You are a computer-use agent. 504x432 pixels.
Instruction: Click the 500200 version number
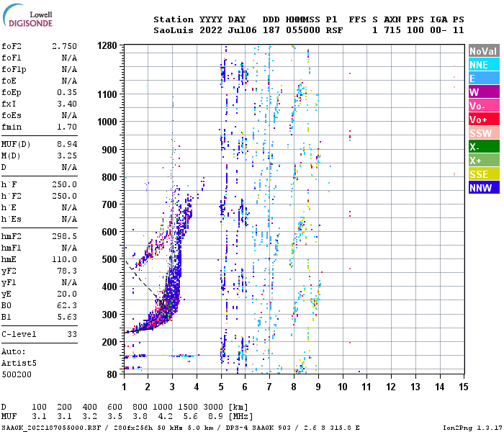17,374
